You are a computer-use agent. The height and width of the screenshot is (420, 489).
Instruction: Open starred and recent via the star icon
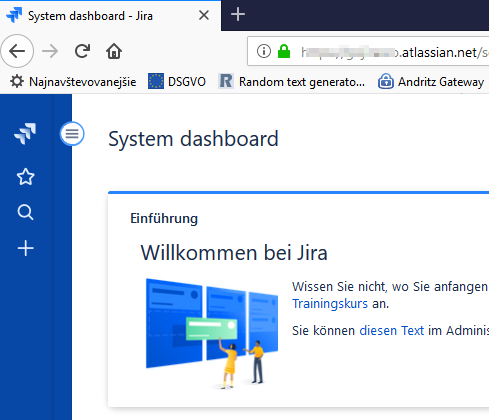click(x=25, y=177)
